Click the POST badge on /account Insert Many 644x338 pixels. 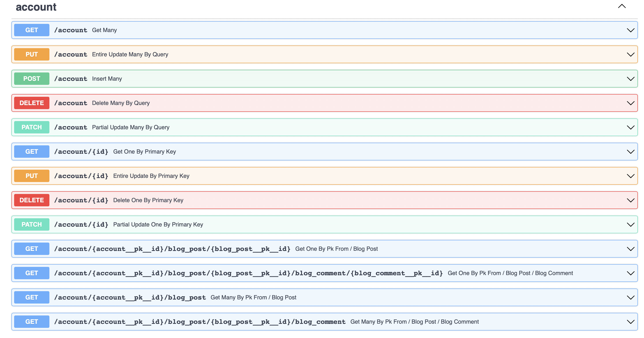pyautogui.click(x=32, y=78)
